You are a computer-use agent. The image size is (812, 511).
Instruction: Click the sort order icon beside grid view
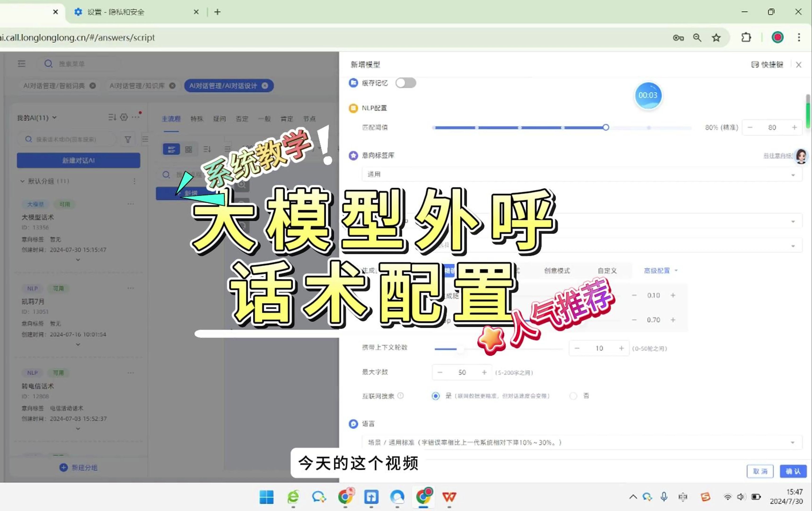(207, 149)
